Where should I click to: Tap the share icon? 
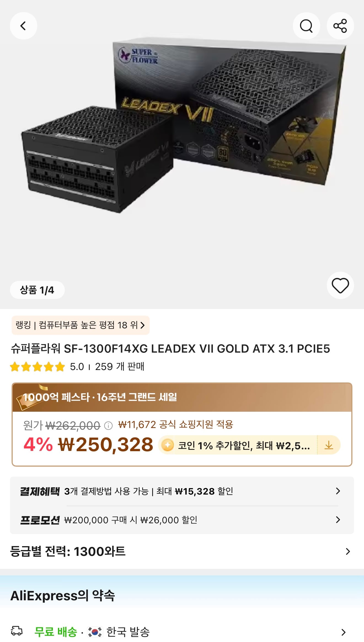[x=340, y=26]
